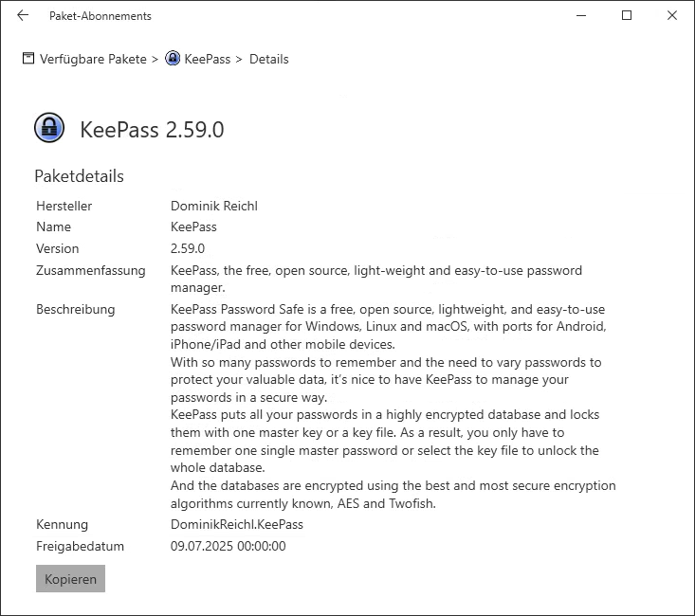This screenshot has height=616, width=695.
Task: Click the DominikReichl.KeePass identifier value
Action: coord(237,524)
